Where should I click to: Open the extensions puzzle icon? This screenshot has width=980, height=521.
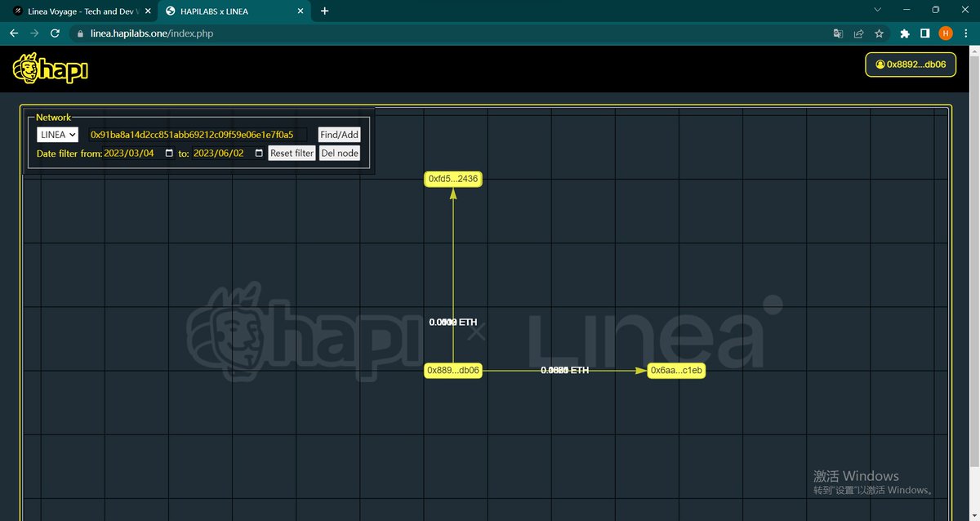click(x=904, y=33)
